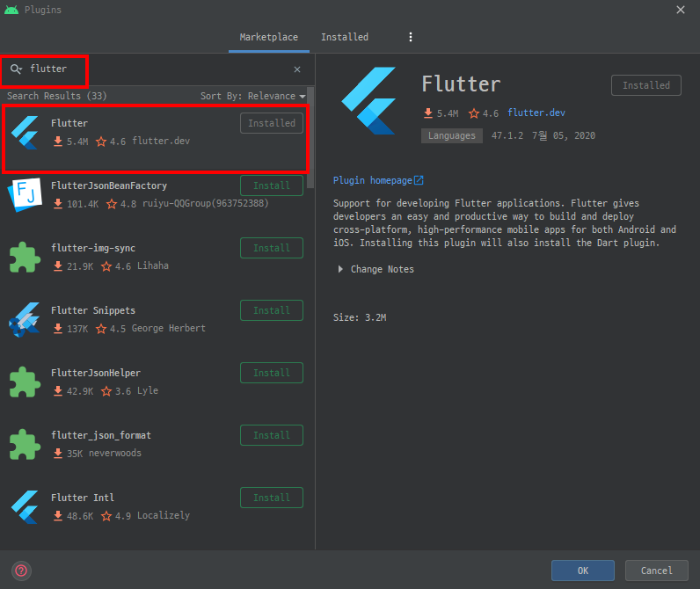Image resolution: width=700 pixels, height=589 pixels.
Task: Click the Flutter Intl plugin logo
Action: [25, 507]
